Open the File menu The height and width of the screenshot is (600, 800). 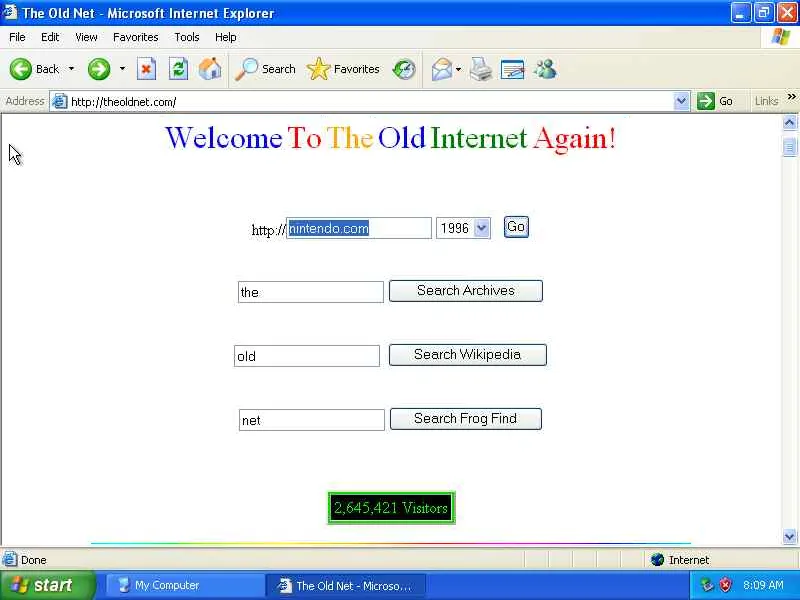point(17,37)
